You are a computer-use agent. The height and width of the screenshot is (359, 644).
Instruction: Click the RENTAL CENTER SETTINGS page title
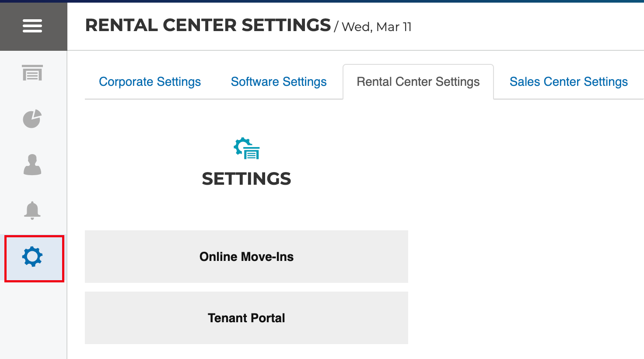(208, 25)
